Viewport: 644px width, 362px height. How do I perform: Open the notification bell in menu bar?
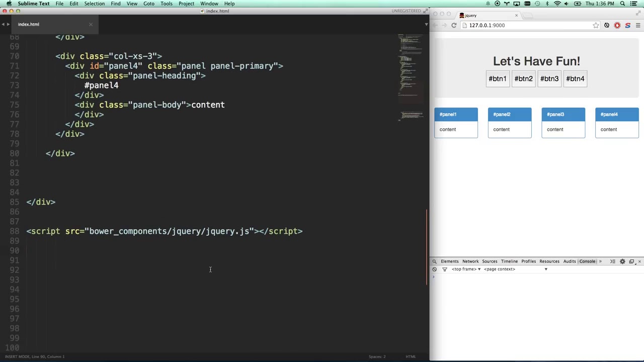click(x=488, y=4)
